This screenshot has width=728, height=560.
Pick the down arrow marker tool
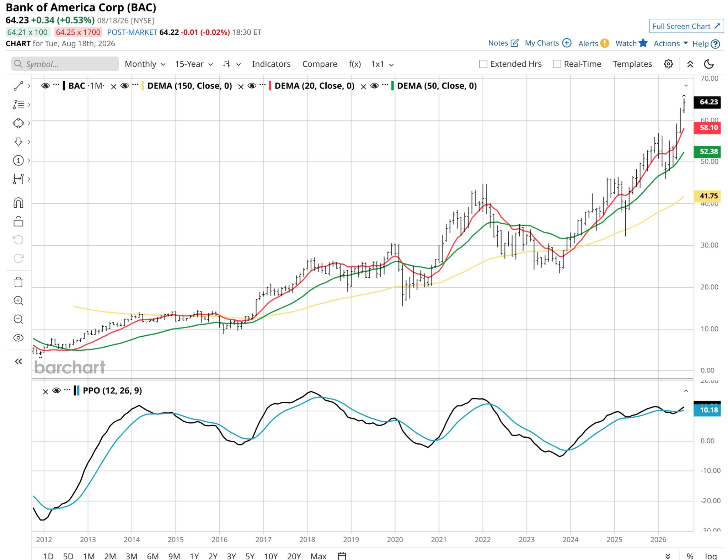coord(18,142)
